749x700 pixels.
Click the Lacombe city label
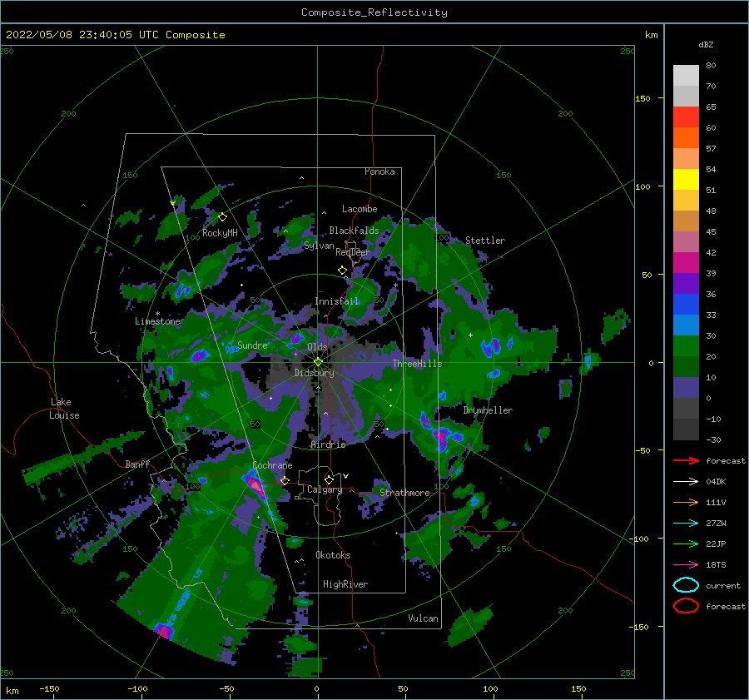[x=360, y=209]
